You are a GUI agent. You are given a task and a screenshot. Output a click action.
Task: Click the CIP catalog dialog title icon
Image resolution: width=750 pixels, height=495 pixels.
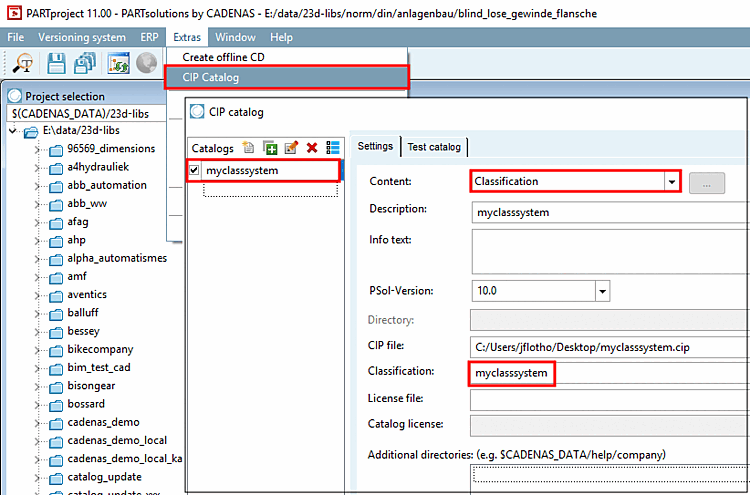pos(197,112)
